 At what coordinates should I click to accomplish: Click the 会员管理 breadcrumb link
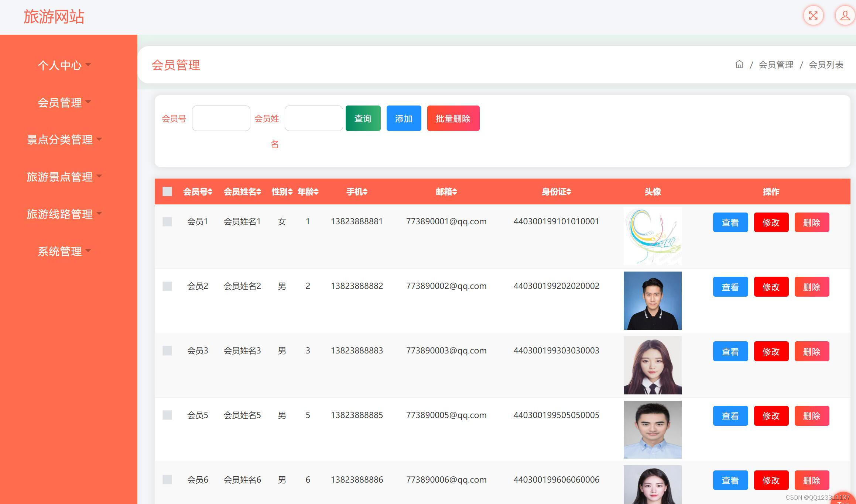776,65
